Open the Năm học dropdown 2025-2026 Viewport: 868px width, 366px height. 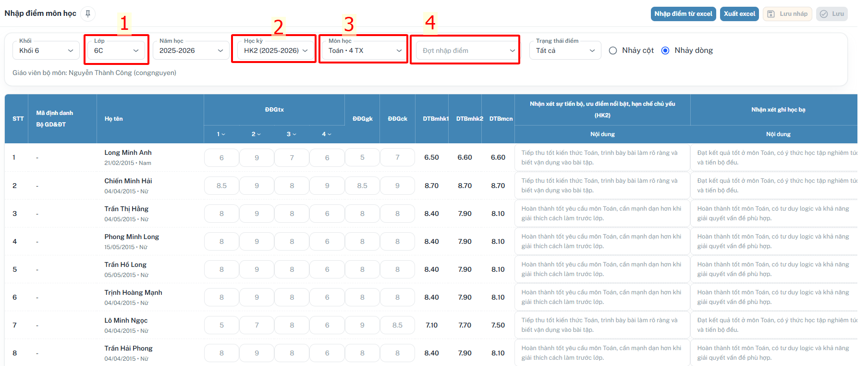(x=191, y=50)
